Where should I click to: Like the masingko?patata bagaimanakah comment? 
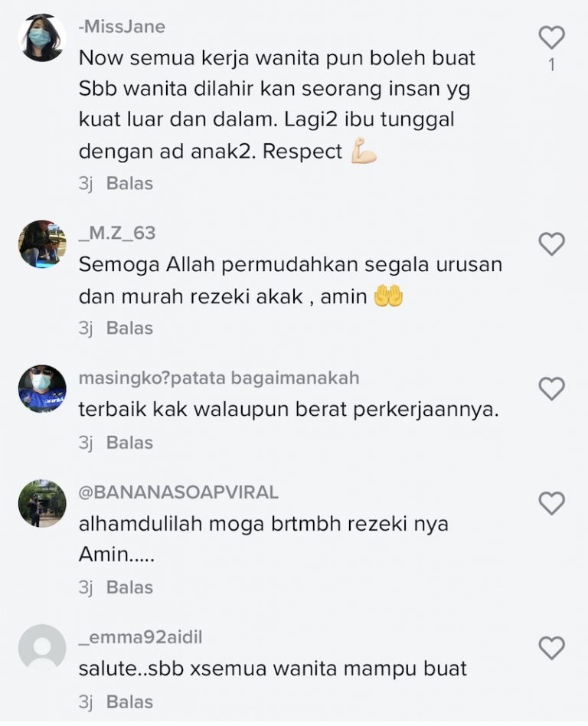[552, 388]
